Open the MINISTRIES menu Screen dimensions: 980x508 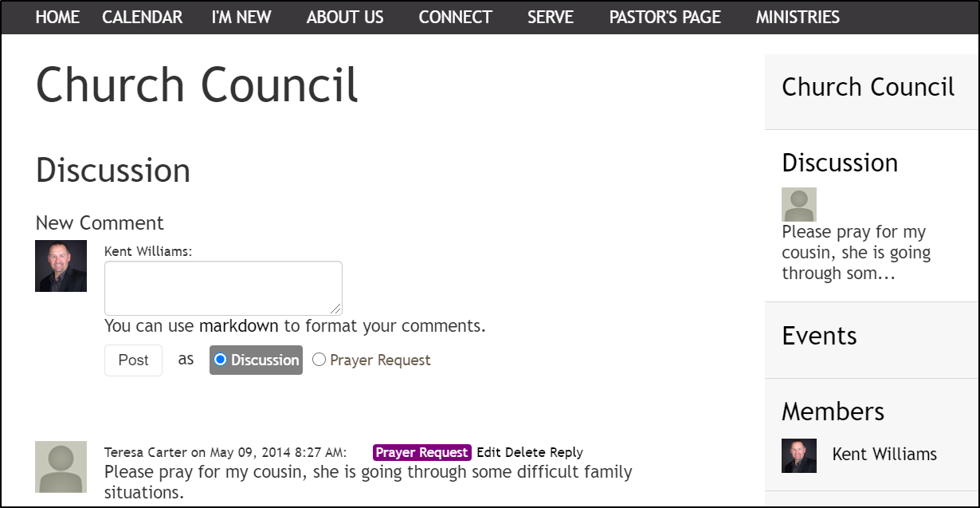(x=798, y=17)
